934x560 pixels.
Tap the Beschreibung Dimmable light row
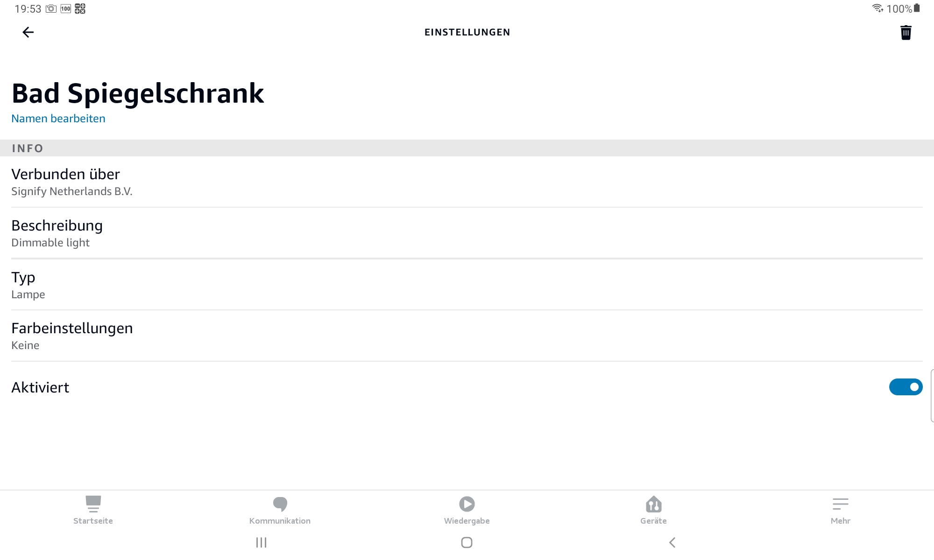tap(467, 233)
